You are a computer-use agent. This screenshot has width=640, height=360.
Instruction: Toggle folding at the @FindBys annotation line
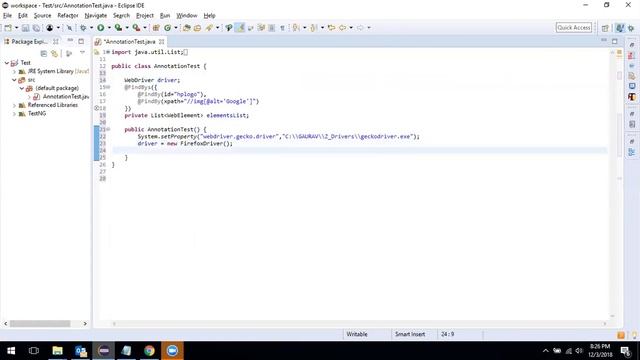click(108, 87)
